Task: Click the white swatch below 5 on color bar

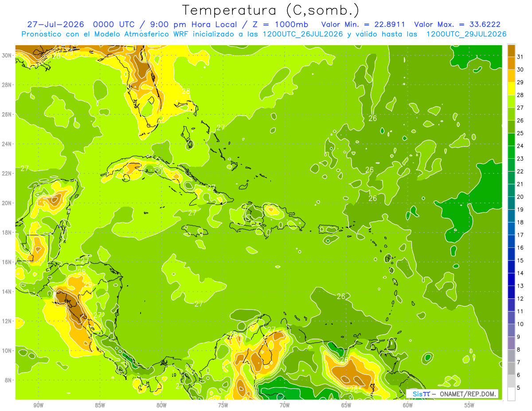Action: 511,394
